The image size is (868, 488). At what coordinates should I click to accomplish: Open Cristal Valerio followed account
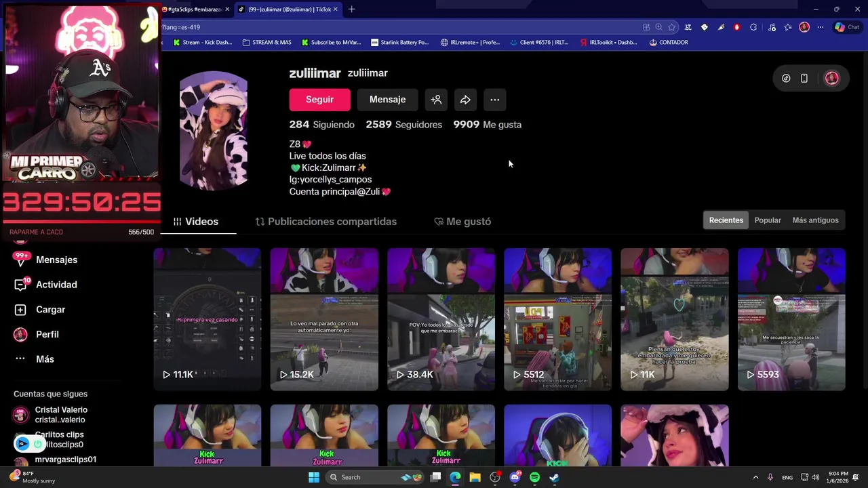(x=51, y=415)
